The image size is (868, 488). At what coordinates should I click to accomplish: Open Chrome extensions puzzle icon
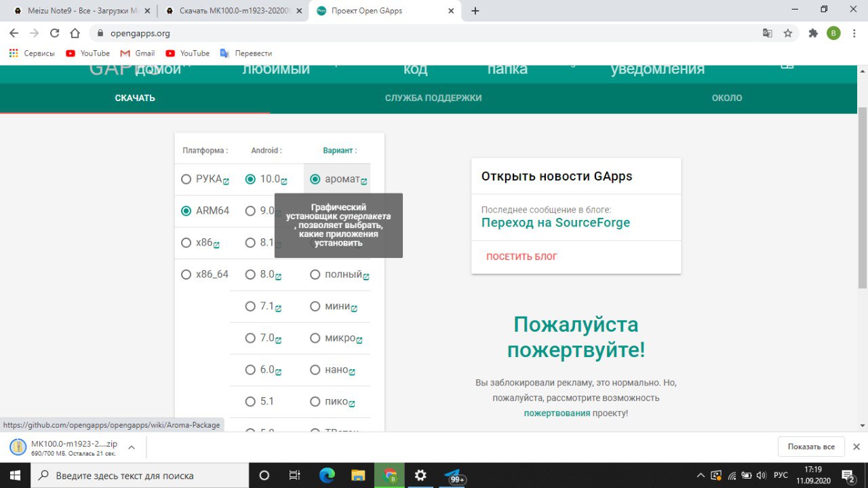pyautogui.click(x=813, y=33)
